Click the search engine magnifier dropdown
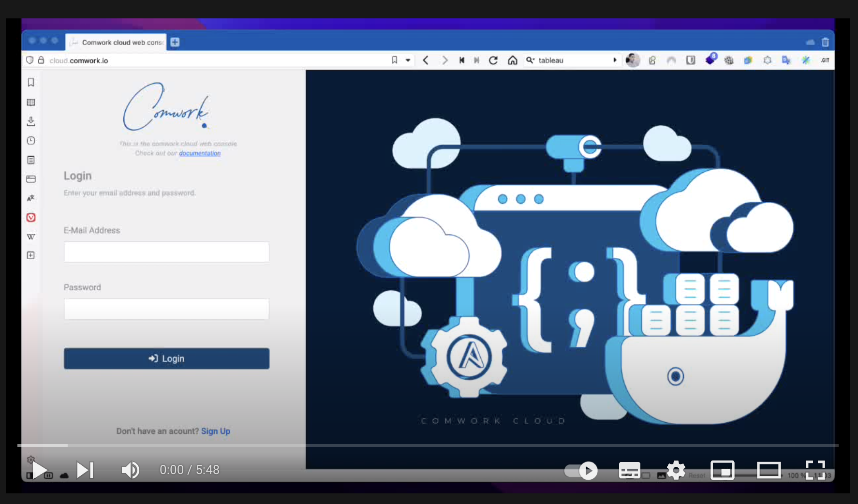 (531, 60)
